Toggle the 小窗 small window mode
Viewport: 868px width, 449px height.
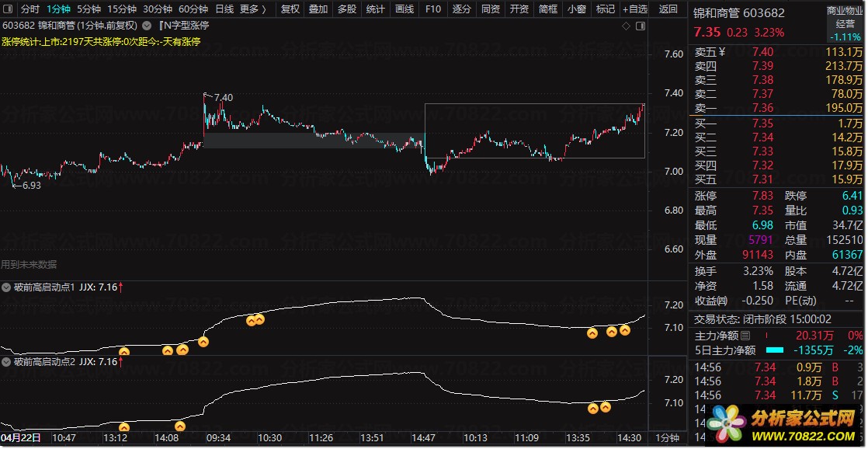coord(577,9)
